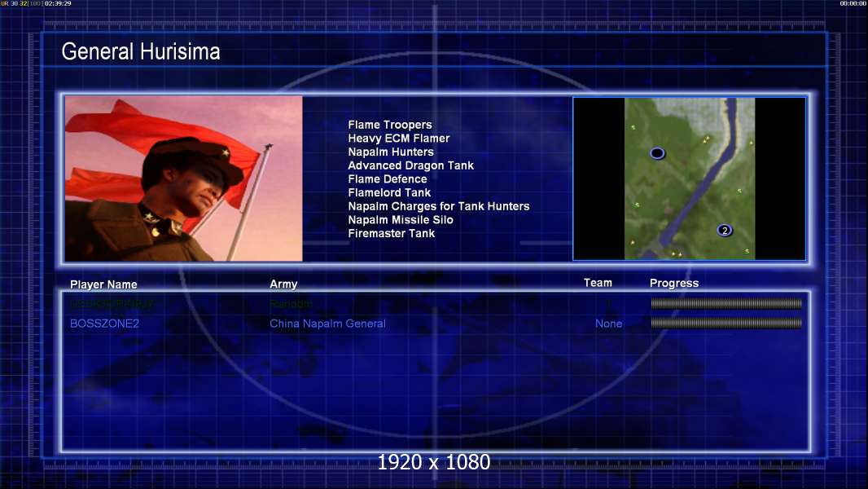This screenshot has height=489, width=868.
Task: Click the 02:39:29 timer at top left
Action: click(58, 3)
